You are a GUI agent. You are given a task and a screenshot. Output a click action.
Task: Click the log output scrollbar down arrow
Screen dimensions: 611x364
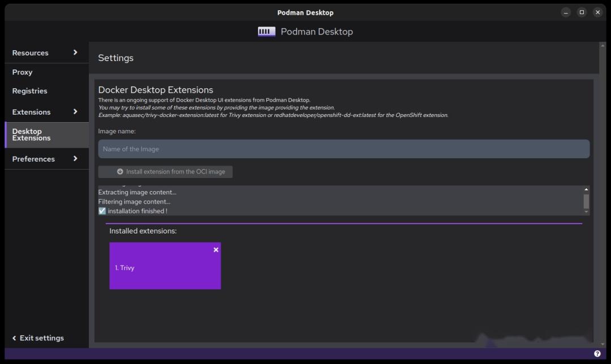click(x=586, y=213)
